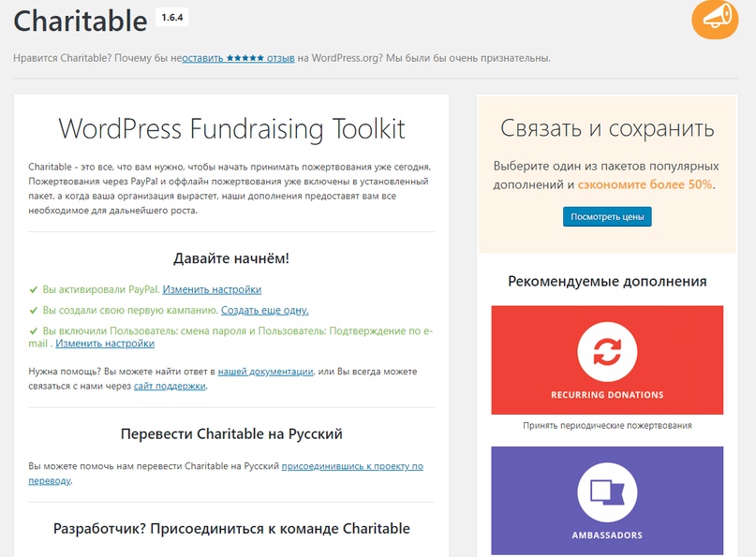This screenshot has width=756, height=557.
Task: Click the orange megaphone icon
Action: [715, 19]
